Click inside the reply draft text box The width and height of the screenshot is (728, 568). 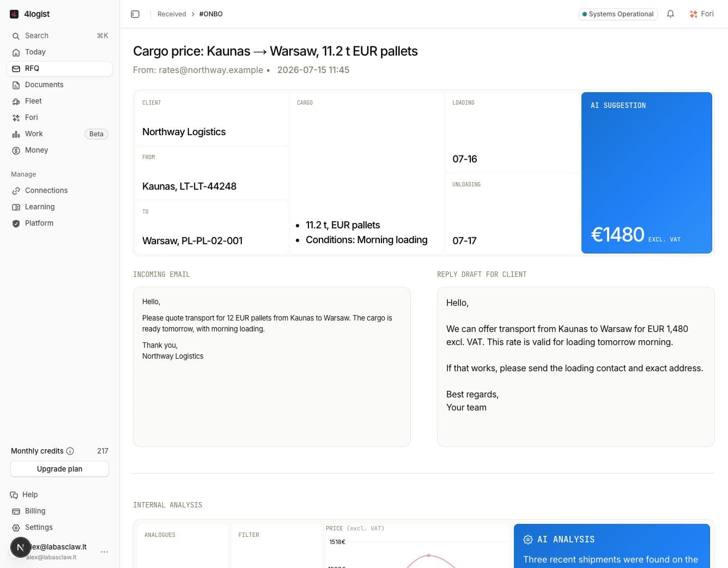[x=575, y=367]
